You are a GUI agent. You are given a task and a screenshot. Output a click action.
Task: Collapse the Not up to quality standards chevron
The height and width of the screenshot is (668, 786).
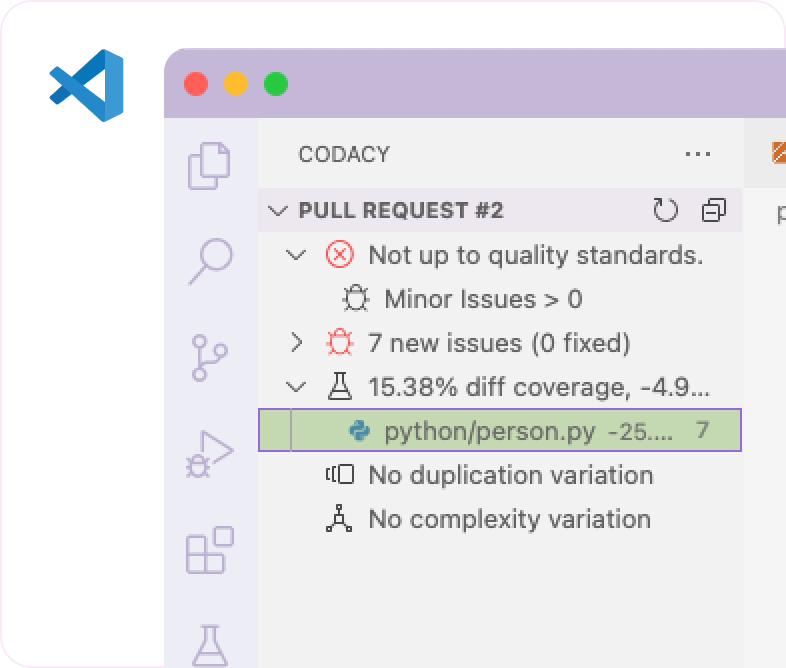(296, 255)
